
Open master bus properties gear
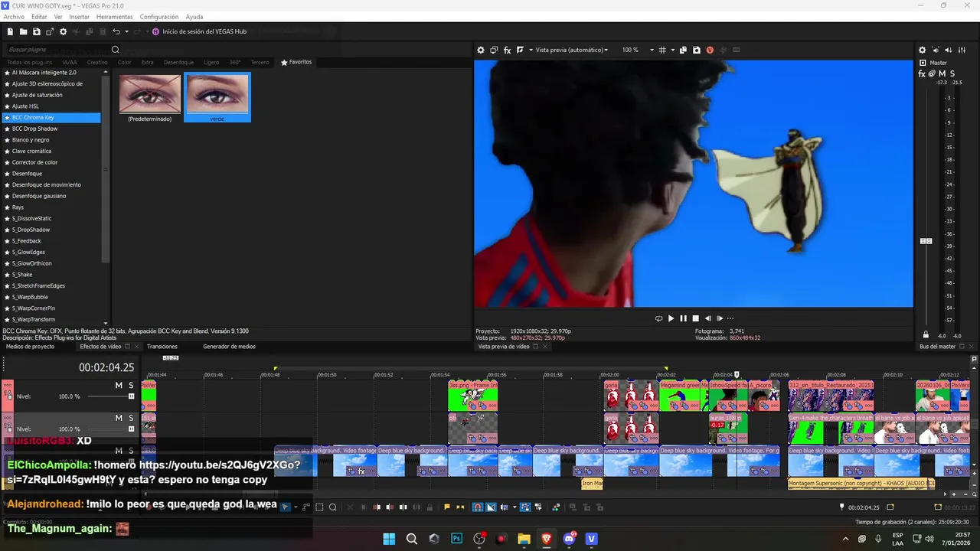tap(922, 50)
